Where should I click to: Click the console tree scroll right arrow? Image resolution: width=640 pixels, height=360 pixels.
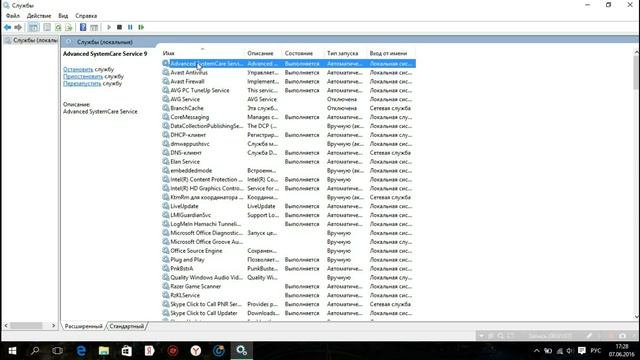click(53, 326)
